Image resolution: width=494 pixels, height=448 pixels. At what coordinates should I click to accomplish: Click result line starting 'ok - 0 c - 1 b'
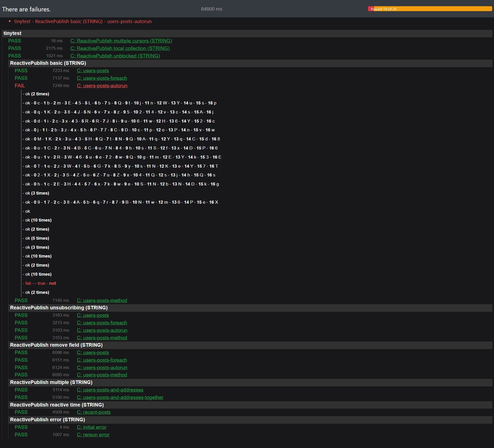(120, 103)
